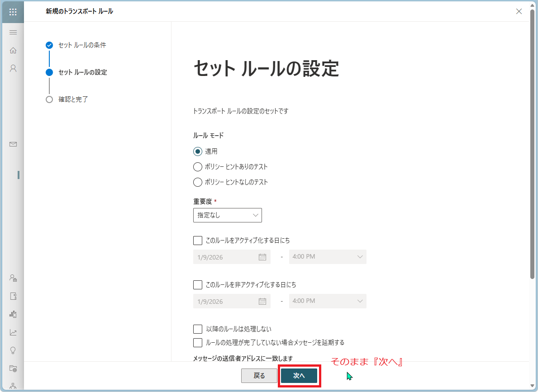Image resolution: width=538 pixels, height=392 pixels.
Task: Select 適用 rule mode radio button
Action: click(x=197, y=151)
